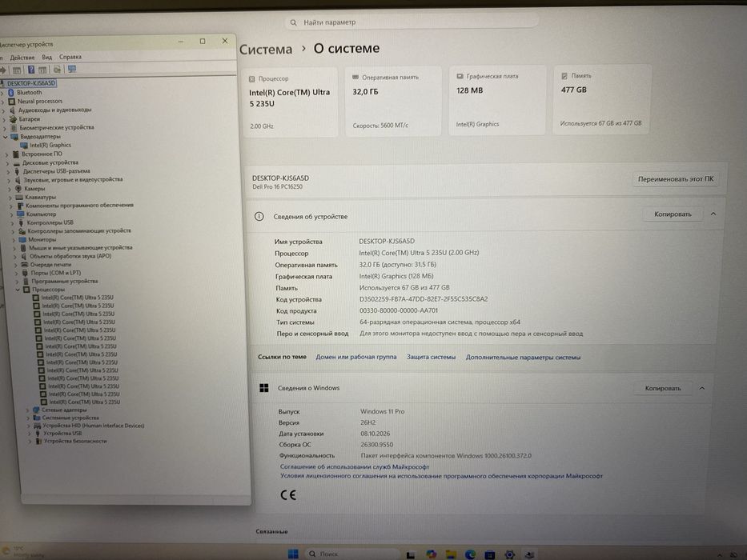The image size is (747, 560).
Task: Select the Контроллеры USB category
Action: (50, 222)
